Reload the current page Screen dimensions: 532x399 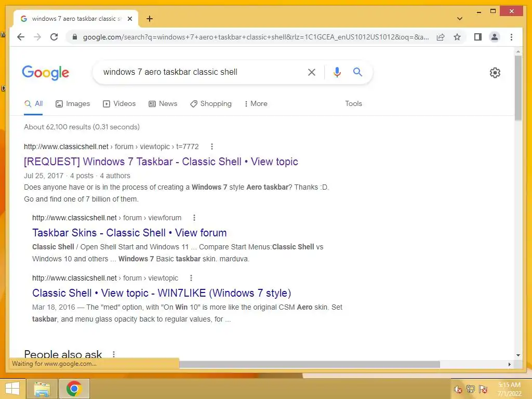click(54, 37)
